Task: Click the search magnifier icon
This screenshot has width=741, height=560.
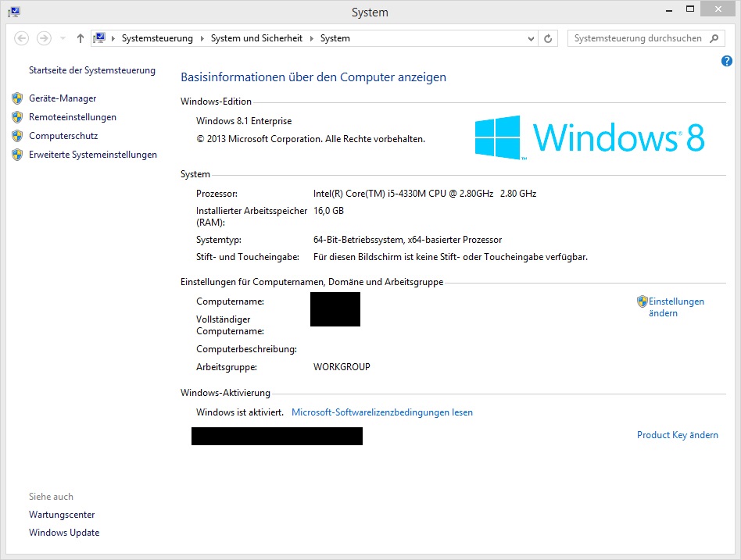Action: tap(714, 38)
